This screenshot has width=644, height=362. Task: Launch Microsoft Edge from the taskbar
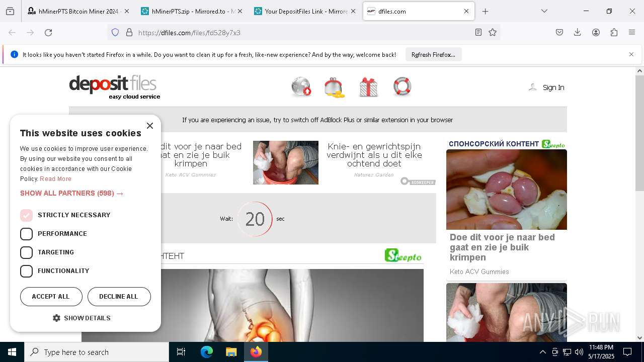pos(207,352)
